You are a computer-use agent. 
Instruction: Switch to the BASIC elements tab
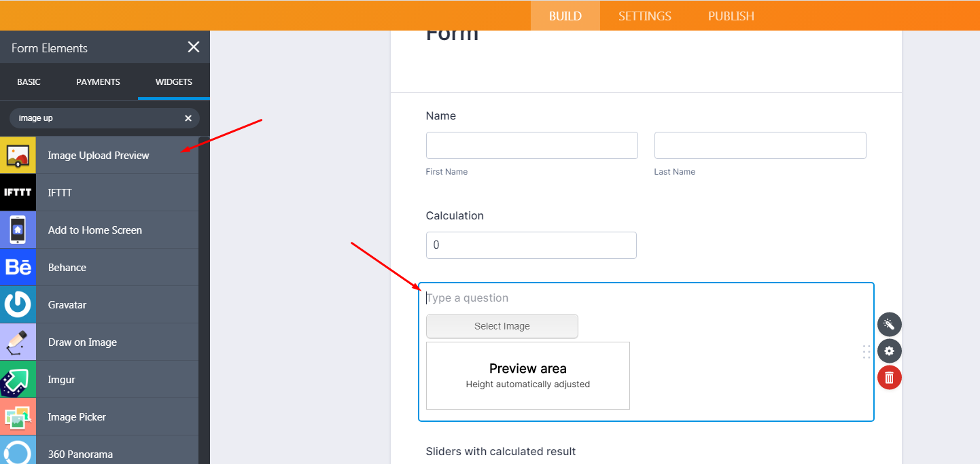tap(29, 82)
